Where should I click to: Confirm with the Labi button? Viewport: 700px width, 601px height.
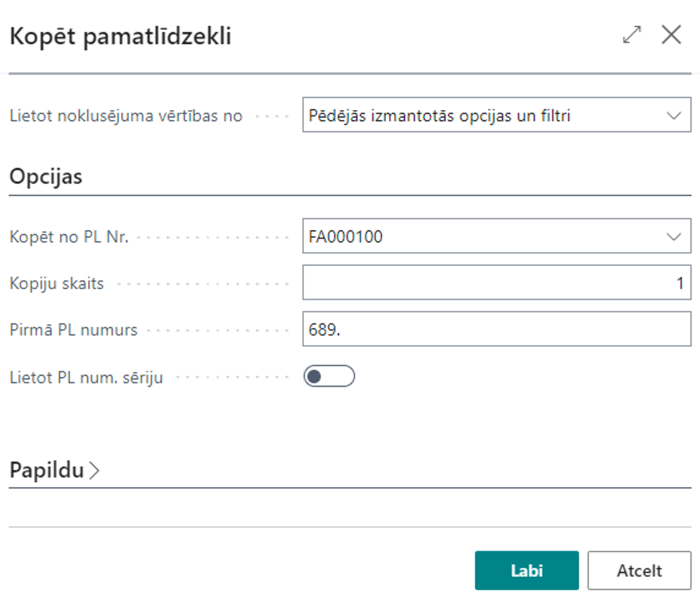coord(526,571)
